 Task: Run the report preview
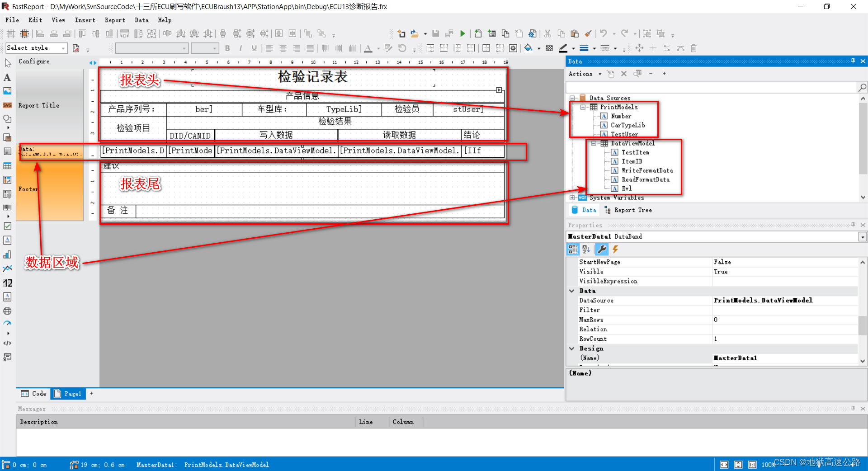coord(462,33)
